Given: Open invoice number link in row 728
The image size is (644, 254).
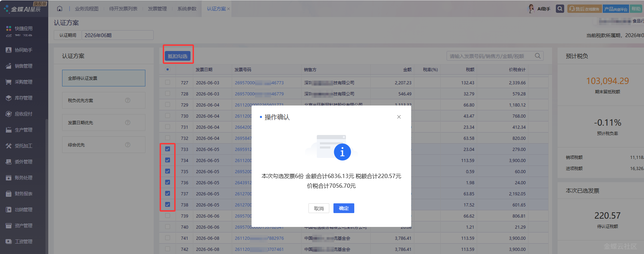Looking at the screenshot, I should tap(259, 94).
